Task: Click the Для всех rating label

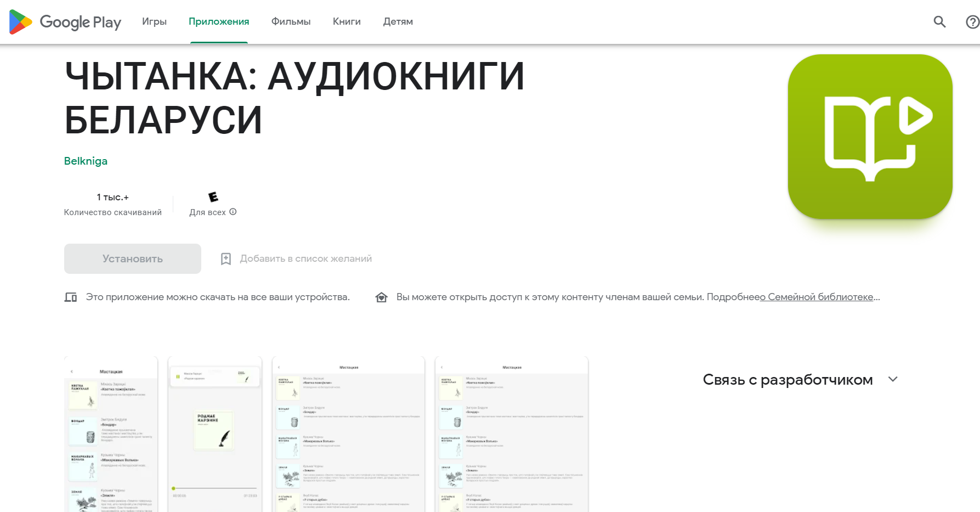Action: click(207, 212)
